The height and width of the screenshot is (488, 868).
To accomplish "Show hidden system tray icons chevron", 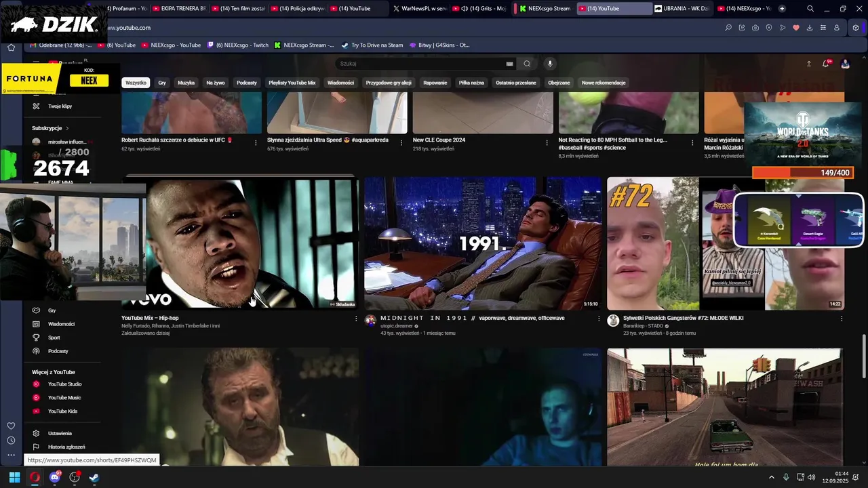I will pos(772,477).
